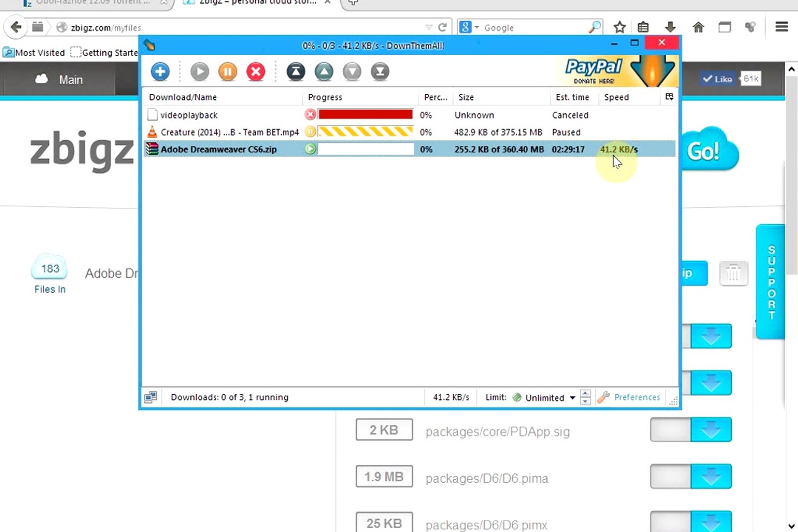
Task: Download packages/D6/D6.pima with arrow button
Action: pyautogui.click(x=711, y=476)
